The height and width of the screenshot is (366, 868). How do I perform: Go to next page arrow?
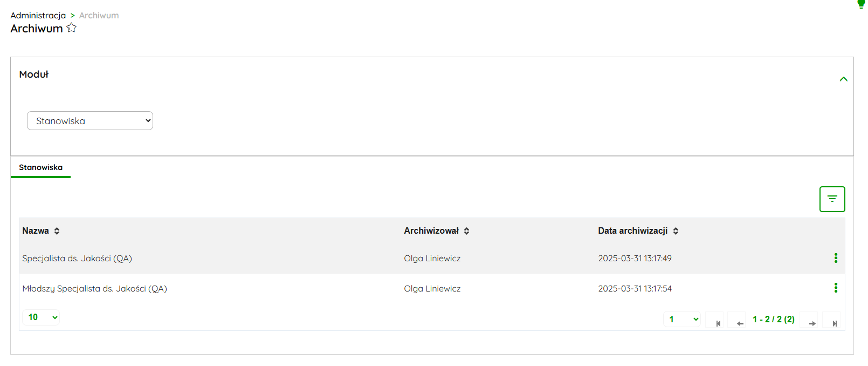click(812, 323)
